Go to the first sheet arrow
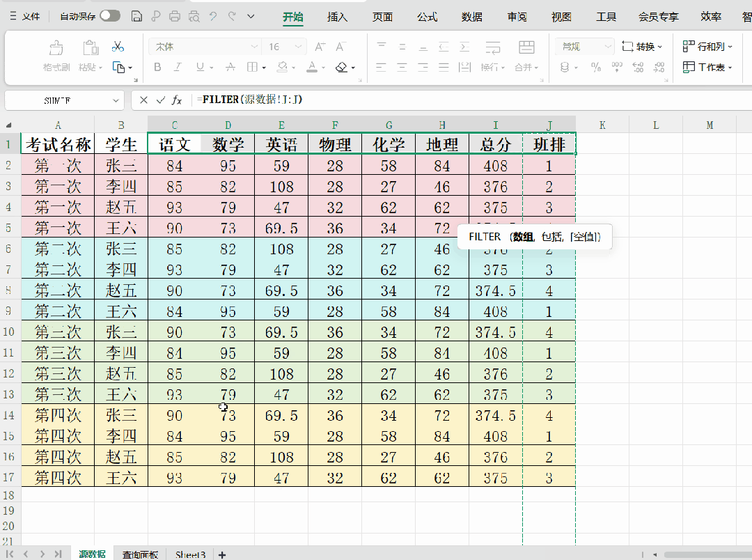752x560 pixels. 10,554
